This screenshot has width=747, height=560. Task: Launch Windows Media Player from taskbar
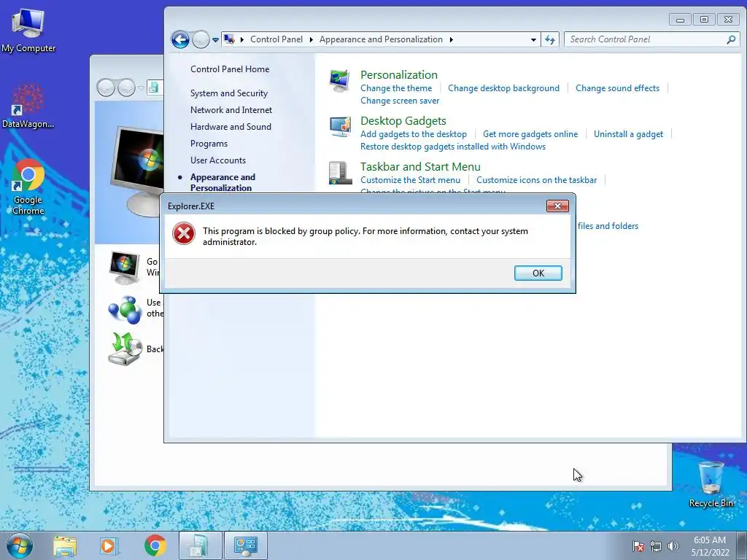click(x=109, y=545)
